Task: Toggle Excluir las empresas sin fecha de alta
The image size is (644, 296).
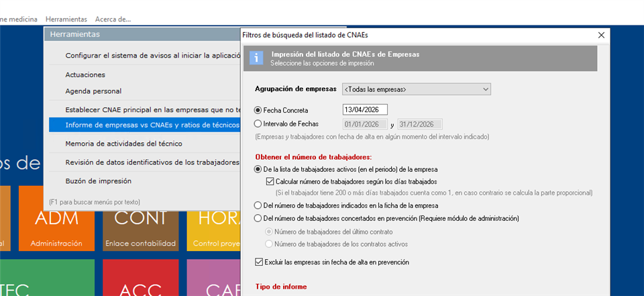Action: click(x=260, y=262)
